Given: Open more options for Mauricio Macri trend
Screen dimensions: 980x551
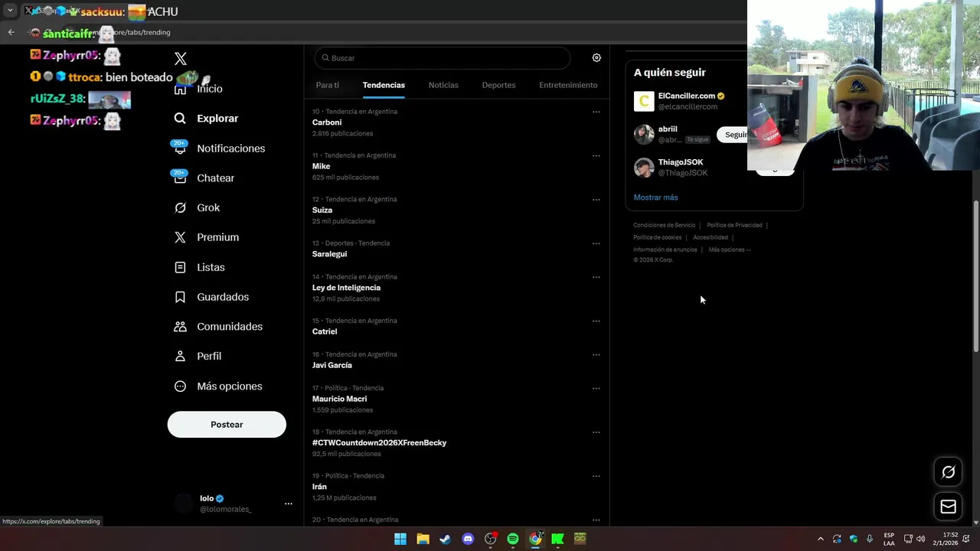Looking at the screenshot, I should [x=596, y=388].
